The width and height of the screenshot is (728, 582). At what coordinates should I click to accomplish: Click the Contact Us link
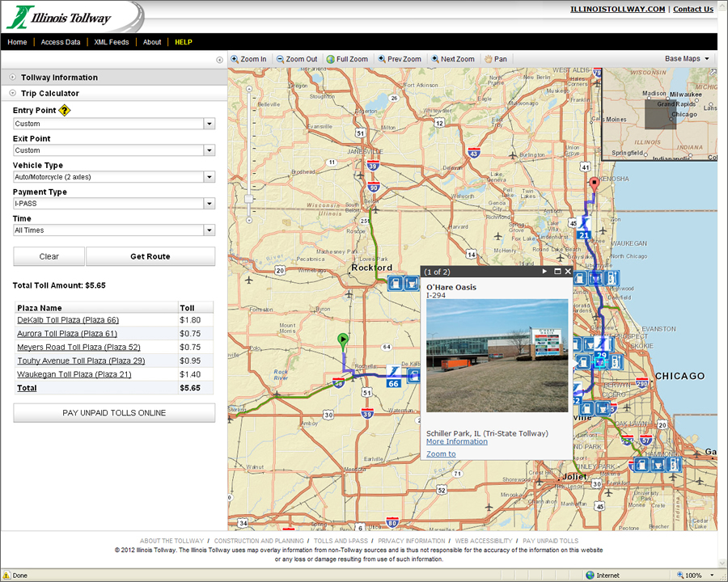693,9
